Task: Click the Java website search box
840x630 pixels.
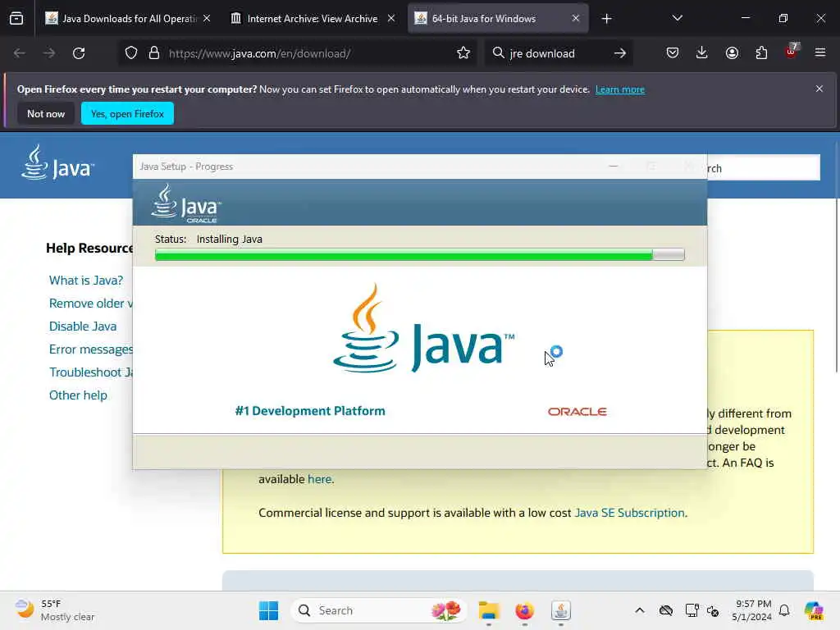Action: click(x=764, y=167)
